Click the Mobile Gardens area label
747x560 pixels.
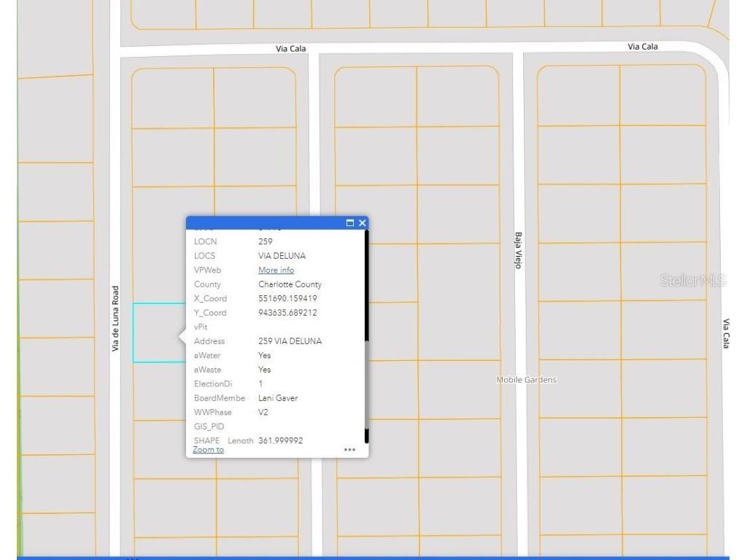[527, 379]
